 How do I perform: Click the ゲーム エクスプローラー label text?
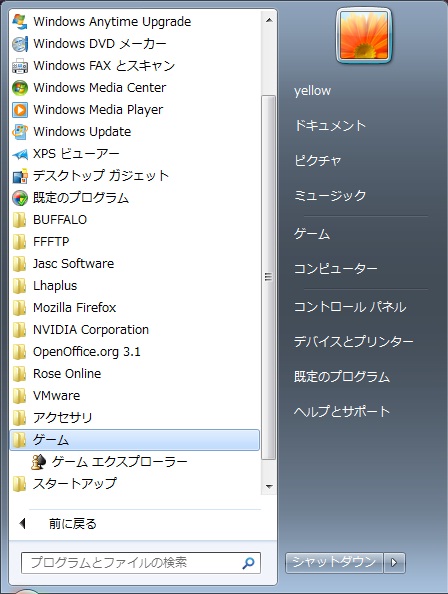coord(119,462)
